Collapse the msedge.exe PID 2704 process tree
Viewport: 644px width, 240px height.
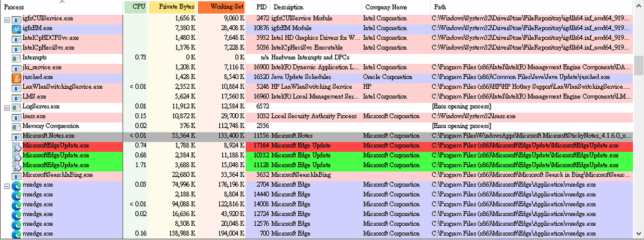[x=6, y=185]
